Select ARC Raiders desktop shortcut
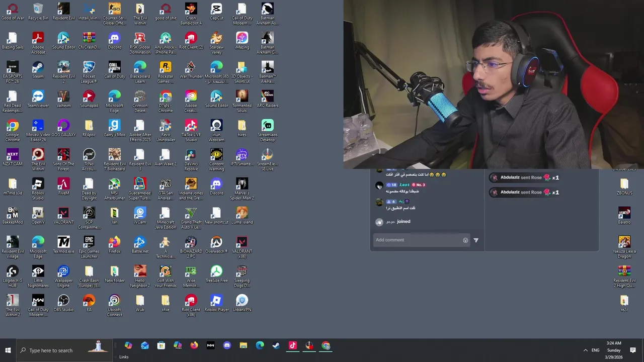644x362 pixels. click(268, 100)
